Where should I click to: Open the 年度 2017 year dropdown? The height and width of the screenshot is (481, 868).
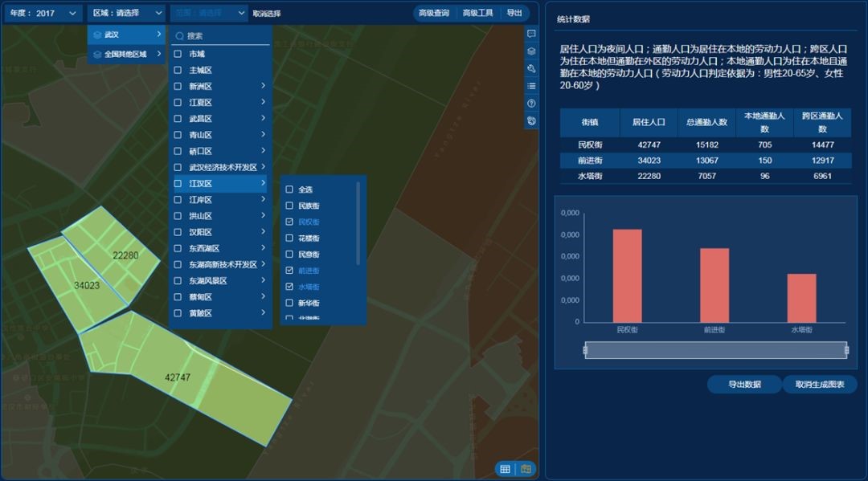[x=43, y=13]
